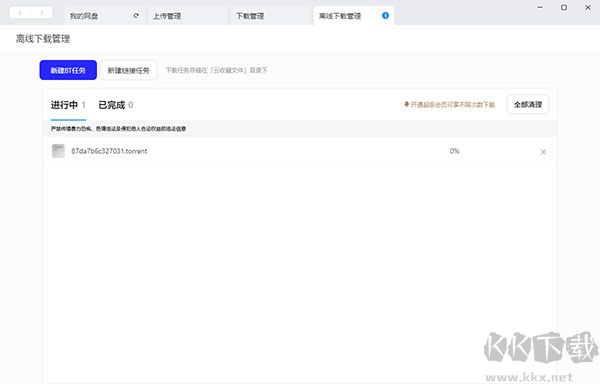Click the storage location hint text

(216, 70)
